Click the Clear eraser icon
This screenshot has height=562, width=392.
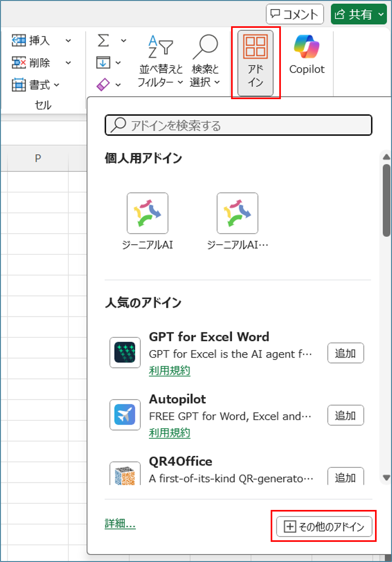coord(103,84)
